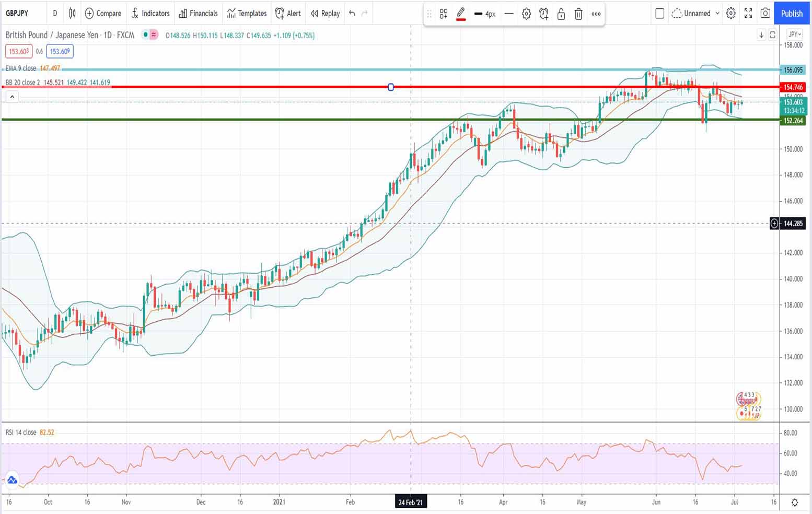Click the red line color pencil swatch
This screenshot has width=812, height=514.
(461, 14)
